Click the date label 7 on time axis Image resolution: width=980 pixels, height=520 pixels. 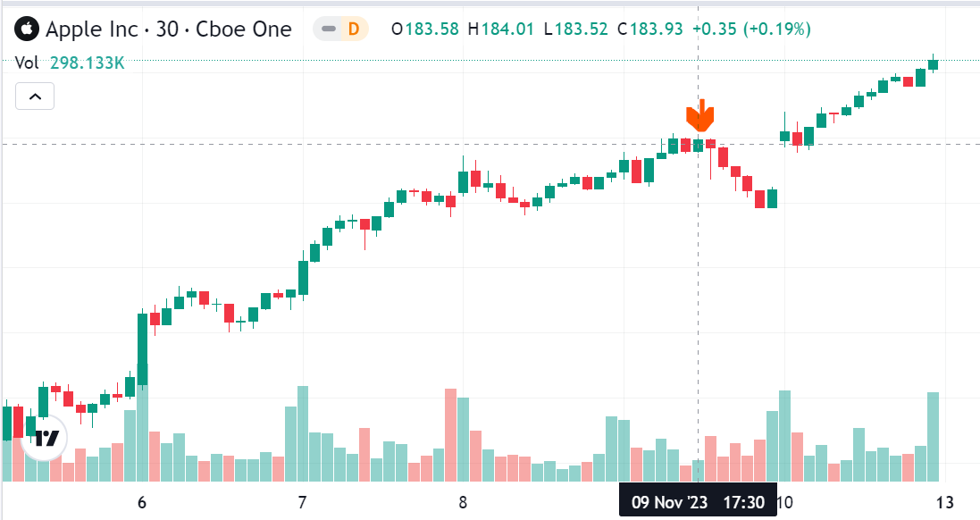coord(302,502)
